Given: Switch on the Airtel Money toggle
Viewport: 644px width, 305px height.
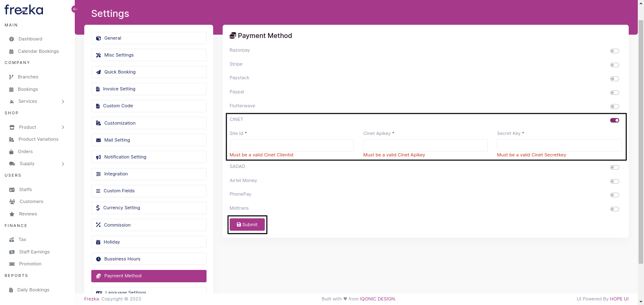Looking at the screenshot, I should (615, 181).
